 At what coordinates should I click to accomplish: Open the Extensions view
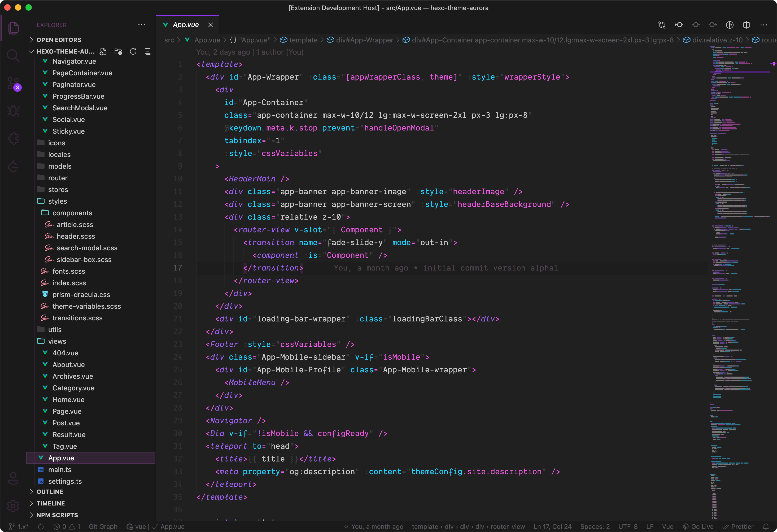click(x=13, y=138)
